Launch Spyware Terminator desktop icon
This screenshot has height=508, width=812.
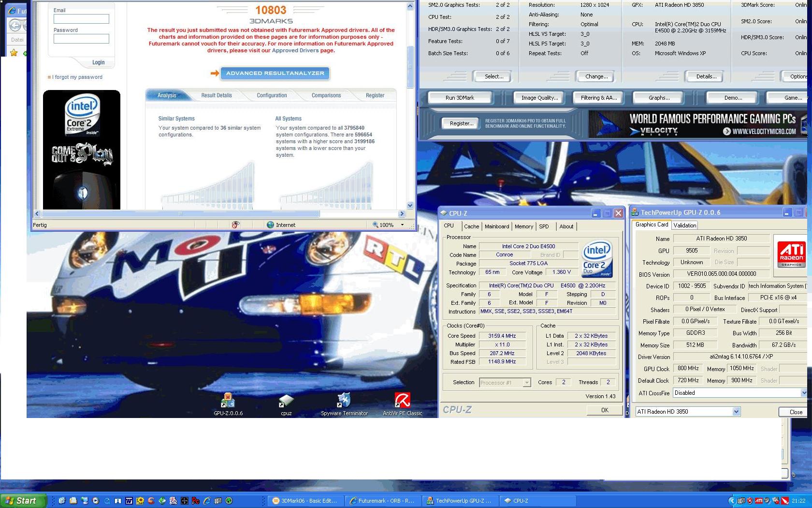[x=344, y=404]
